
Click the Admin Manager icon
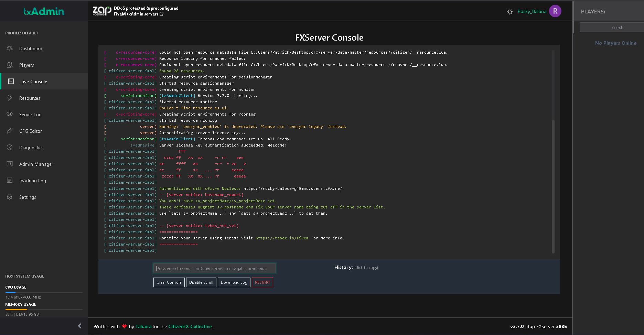(10, 164)
